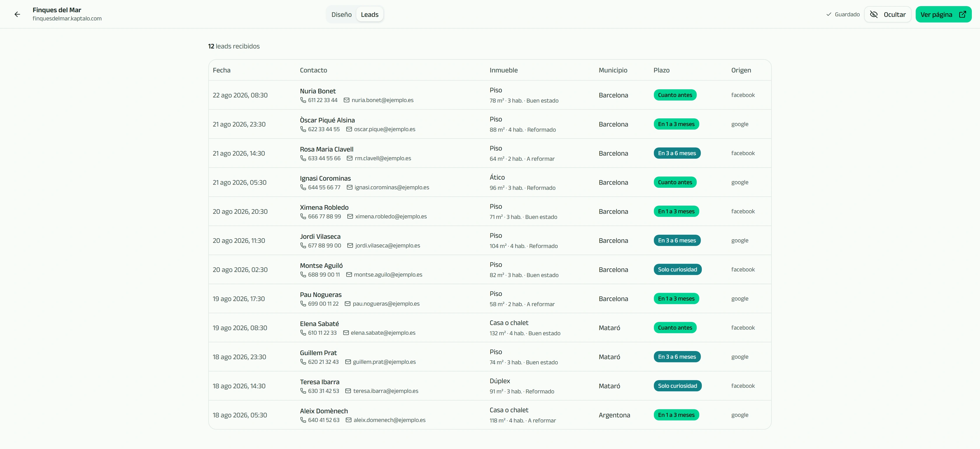
Task: Click Teresa Ibarra's Solo curiosidad badge
Action: [677, 386]
